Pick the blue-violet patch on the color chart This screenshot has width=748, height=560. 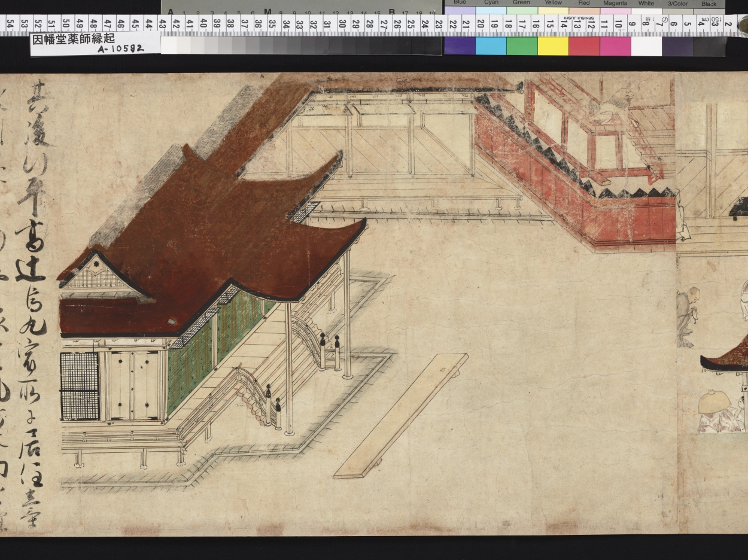point(460,46)
